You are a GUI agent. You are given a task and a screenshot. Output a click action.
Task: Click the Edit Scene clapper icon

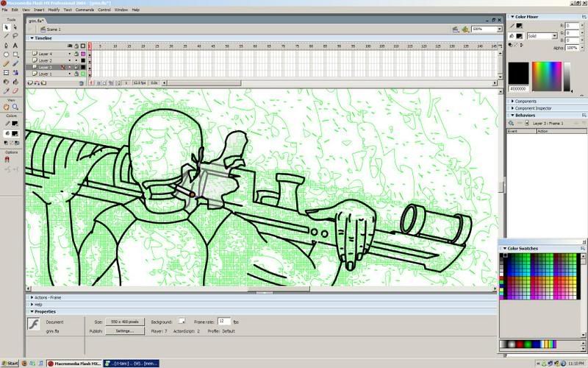point(456,29)
